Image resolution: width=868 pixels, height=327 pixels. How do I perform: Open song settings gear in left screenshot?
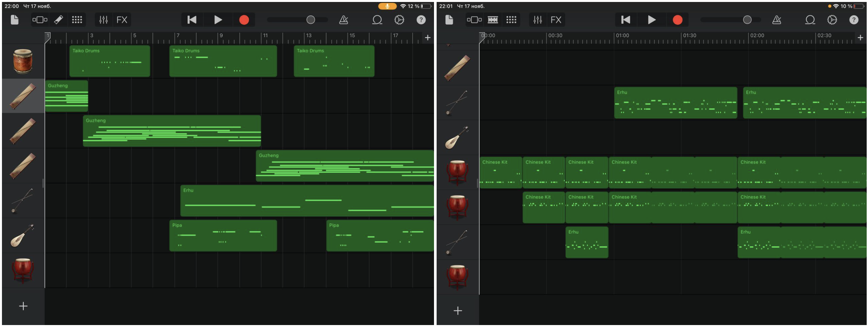399,20
